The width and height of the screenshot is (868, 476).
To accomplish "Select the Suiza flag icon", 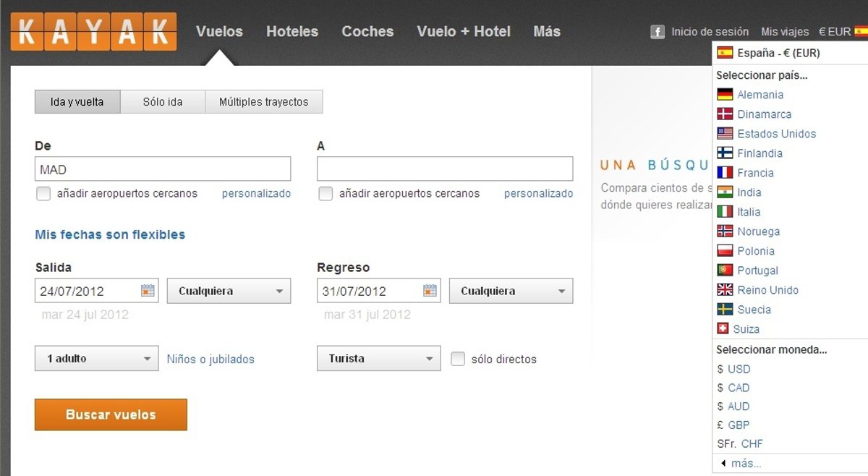I will tap(723, 329).
